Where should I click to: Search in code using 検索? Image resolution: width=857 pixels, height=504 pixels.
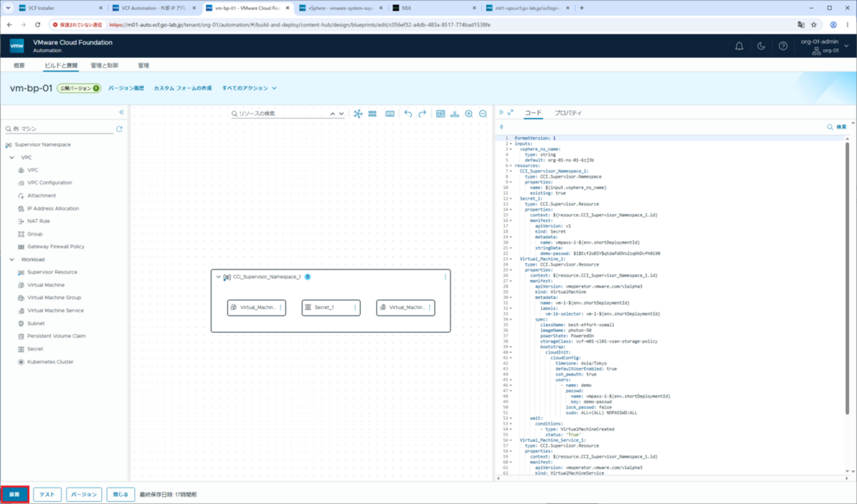[x=837, y=126]
